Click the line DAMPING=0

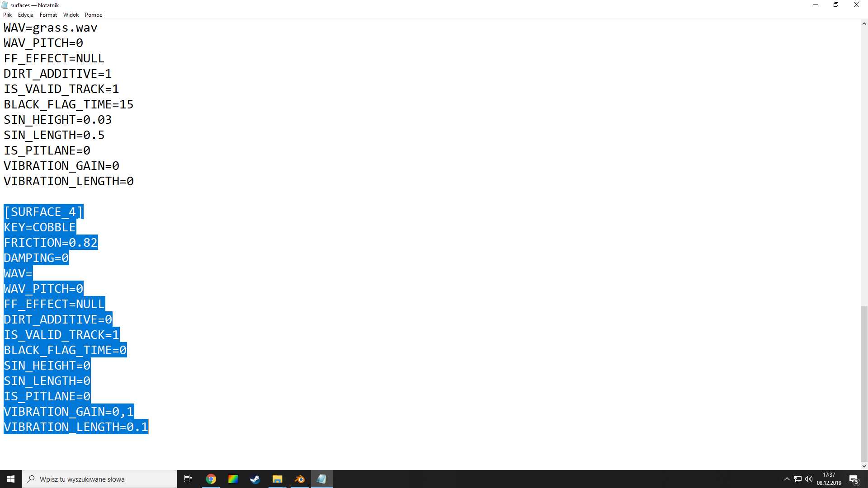[36, 258]
